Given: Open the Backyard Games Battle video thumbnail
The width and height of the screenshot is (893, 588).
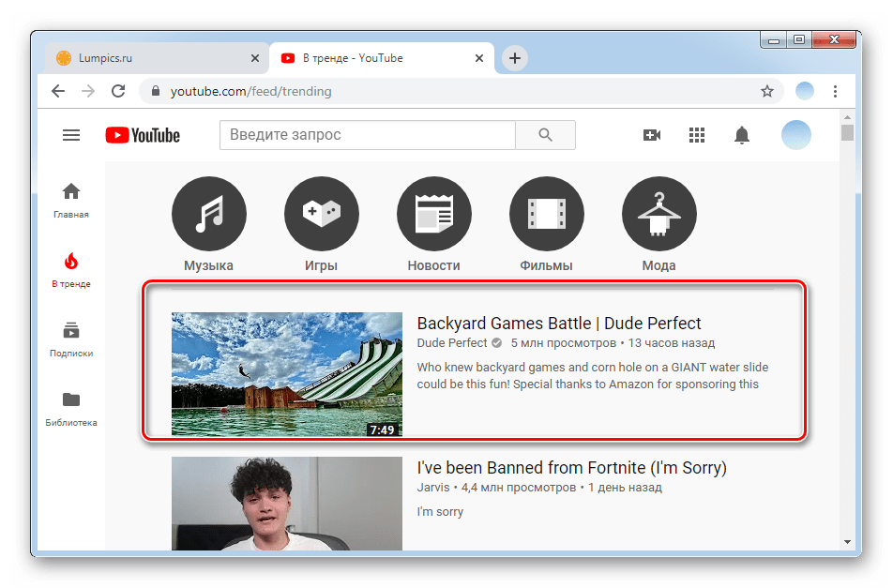Looking at the screenshot, I should [x=287, y=374].
